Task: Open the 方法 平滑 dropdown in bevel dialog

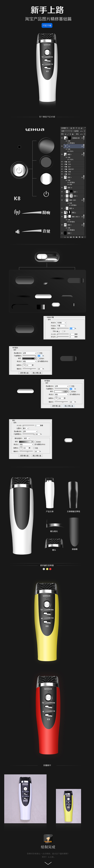Action: click(62, 326)
